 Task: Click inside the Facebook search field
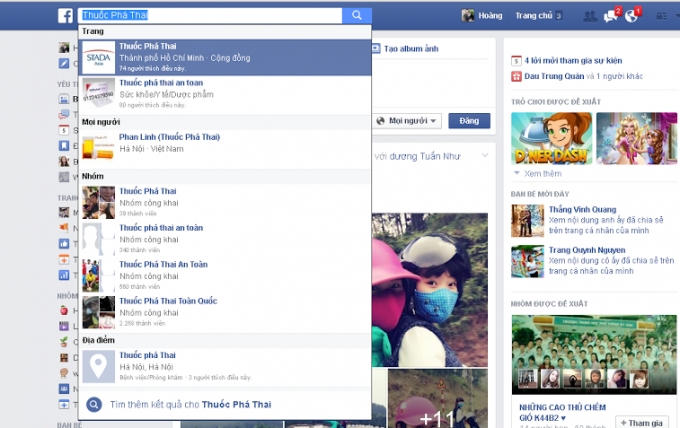point(210,16)
